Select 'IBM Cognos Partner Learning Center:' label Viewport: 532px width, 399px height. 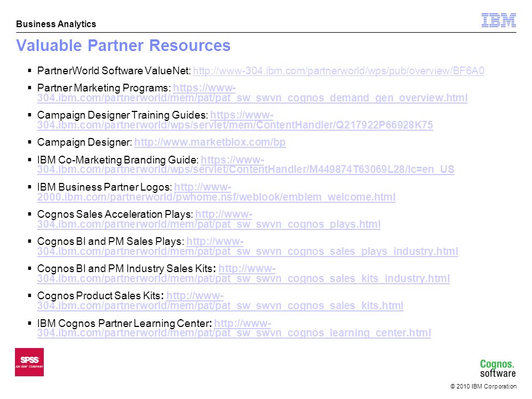(x=125, y=323)
